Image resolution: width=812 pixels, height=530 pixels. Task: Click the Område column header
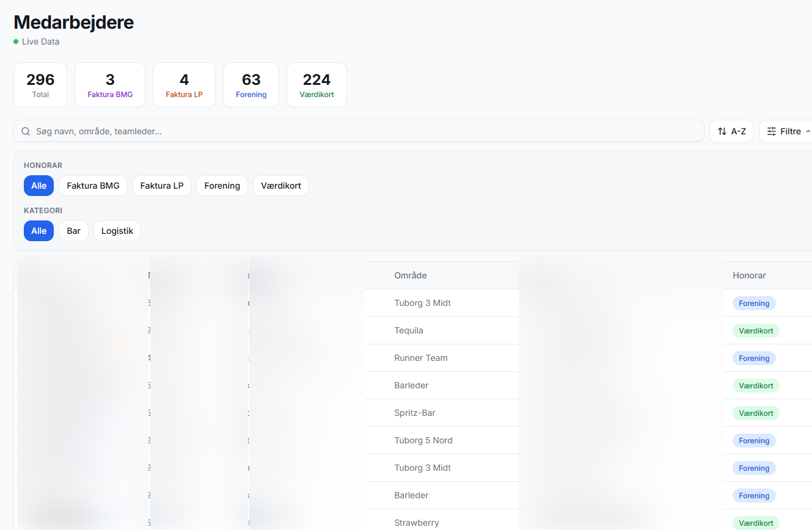[x=411, y=275]
